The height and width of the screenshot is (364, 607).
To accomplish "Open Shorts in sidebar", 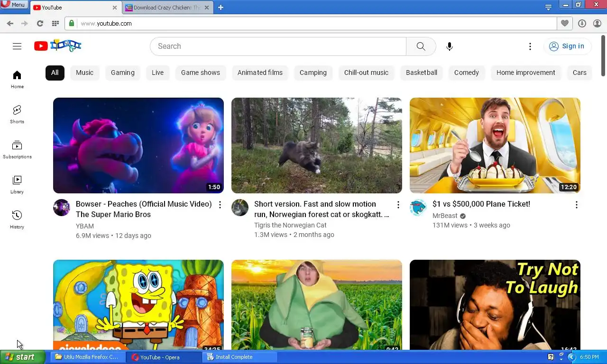I will 17,114.
